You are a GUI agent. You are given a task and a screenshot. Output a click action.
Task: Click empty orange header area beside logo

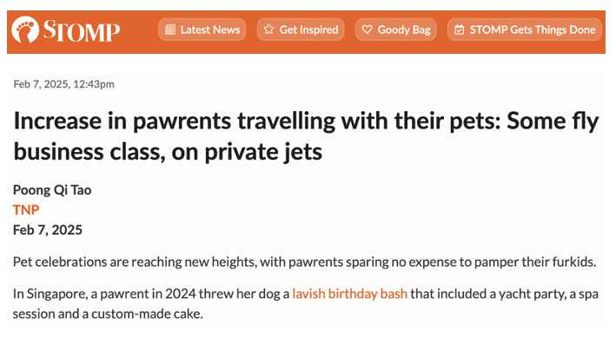(x=138, y=31)
